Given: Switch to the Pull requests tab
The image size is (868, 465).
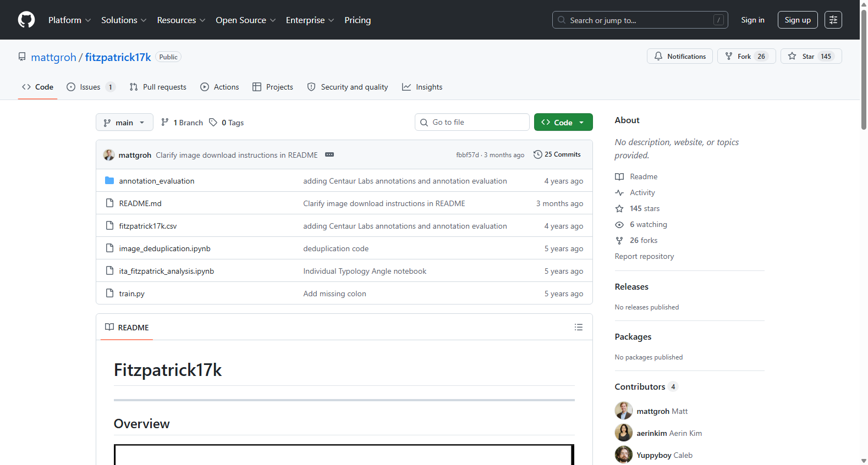Looking at the screenshot, I should coord(158,87).
